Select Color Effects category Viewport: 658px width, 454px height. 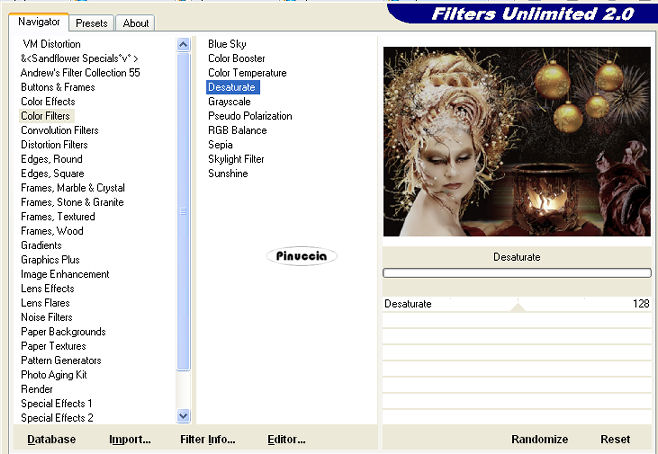[48, 102]
